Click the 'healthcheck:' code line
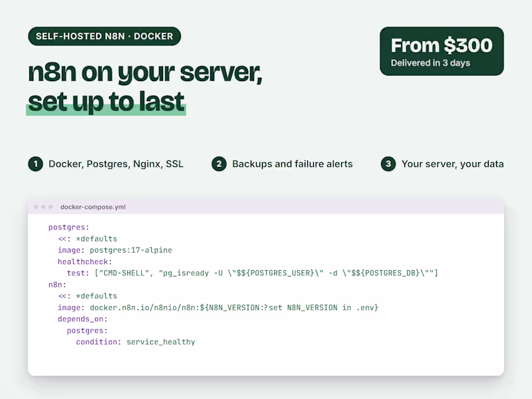Viewport: 532px width, 399px height. coord(85,262)
